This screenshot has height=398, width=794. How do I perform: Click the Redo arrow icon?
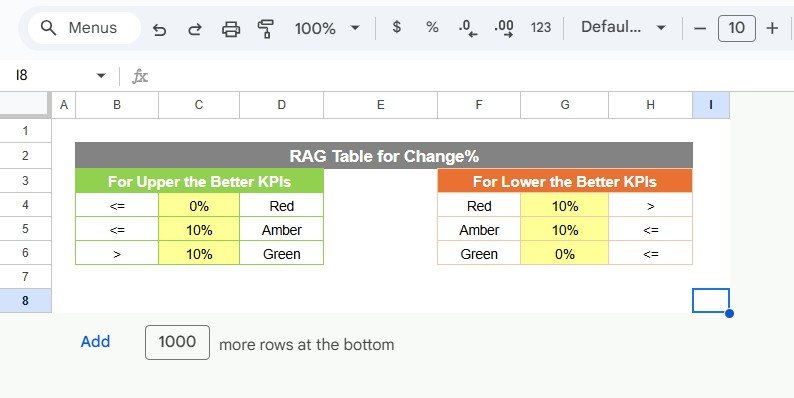[x=195, y=29]
